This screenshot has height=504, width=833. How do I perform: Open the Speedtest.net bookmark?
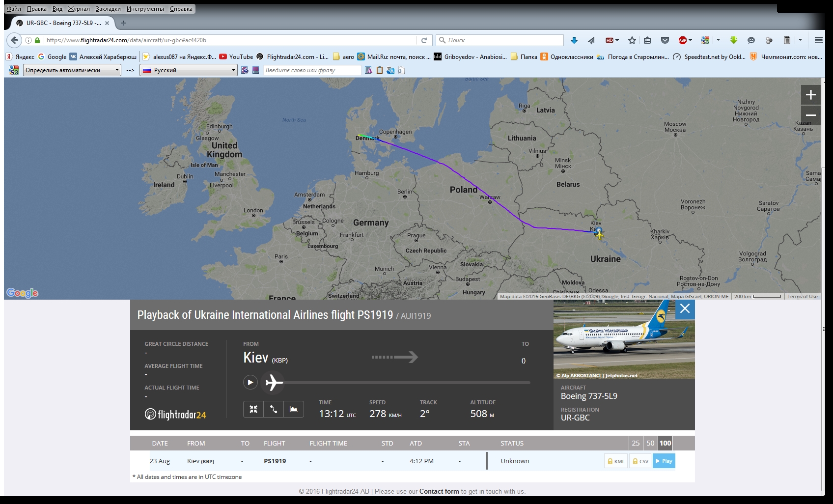[x=709, y=57]
